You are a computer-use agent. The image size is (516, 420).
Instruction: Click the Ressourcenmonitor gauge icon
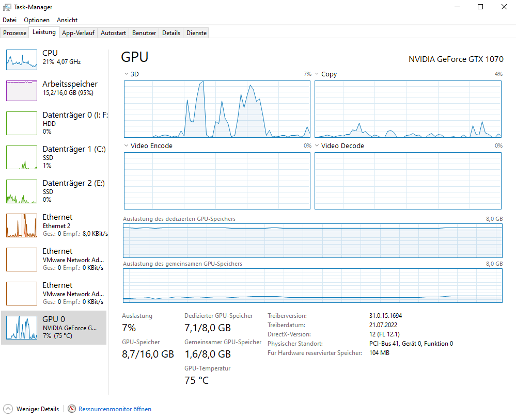(x=72, y=409)
